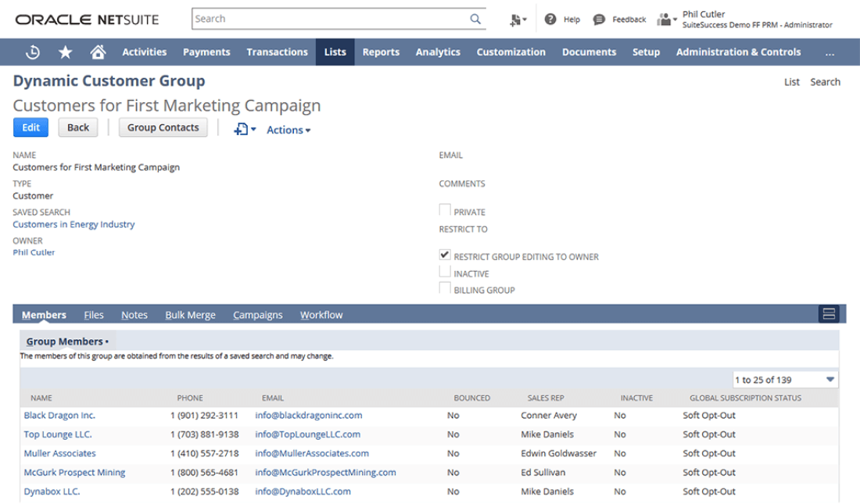Go to the Home house icon

coord(98,52)
